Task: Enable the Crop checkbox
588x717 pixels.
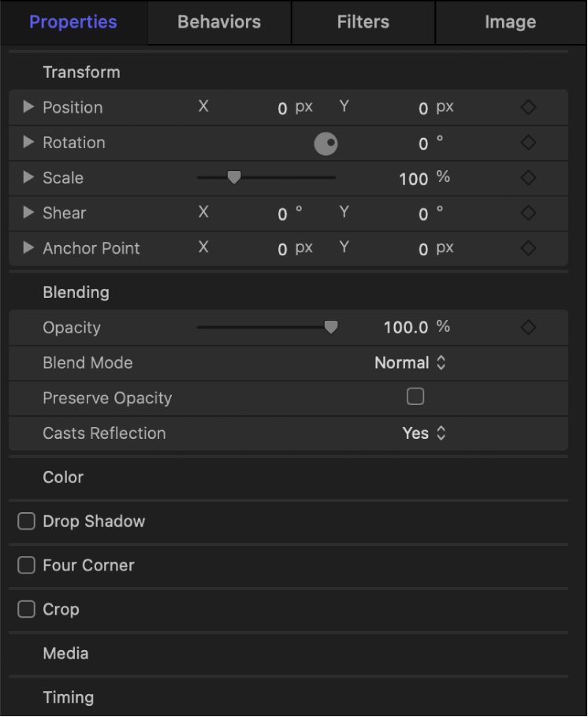Action: [26, 609]
